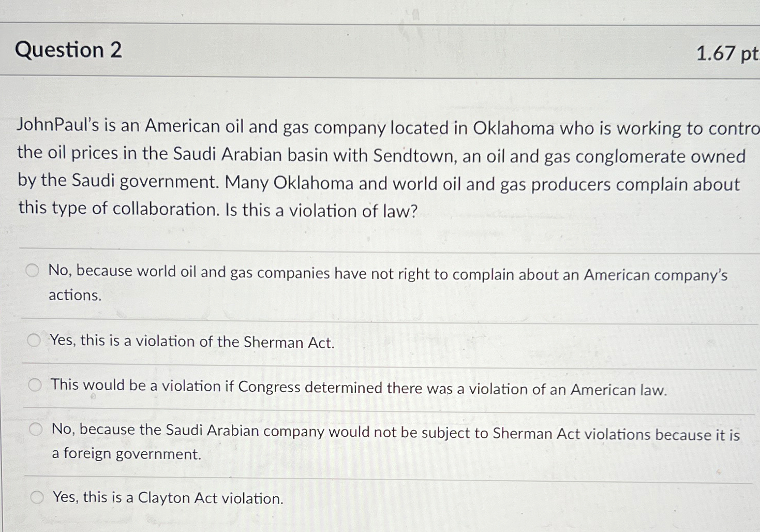Click the answer mentioning Saudi Arabian company exemption
Viewport: 760px width, 532px height.
tap(362, 434)
